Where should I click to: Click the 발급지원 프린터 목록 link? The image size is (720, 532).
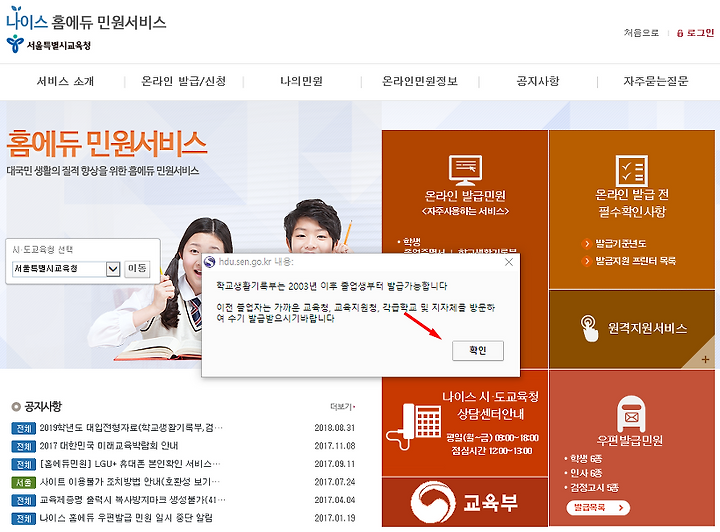[636, 261]
